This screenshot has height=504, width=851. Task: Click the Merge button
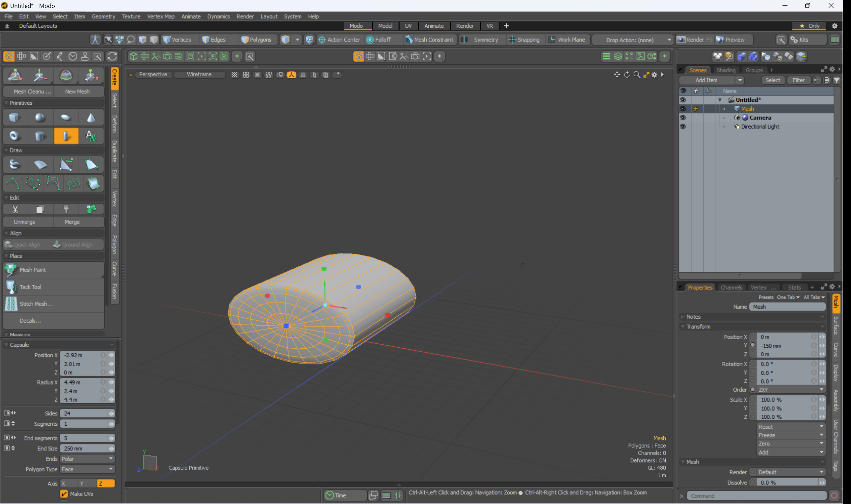72,222
